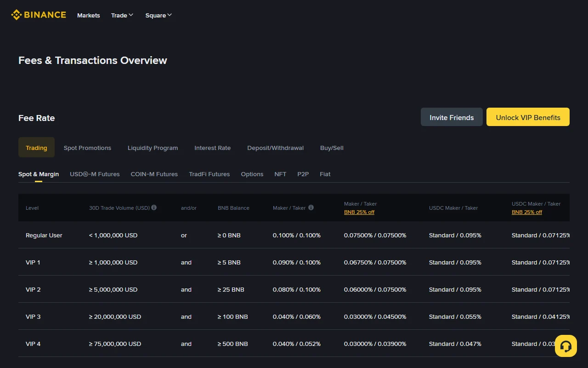Click the VIP 3 level cell
Viewport: 588px width, 368px height.
[33, 316]
